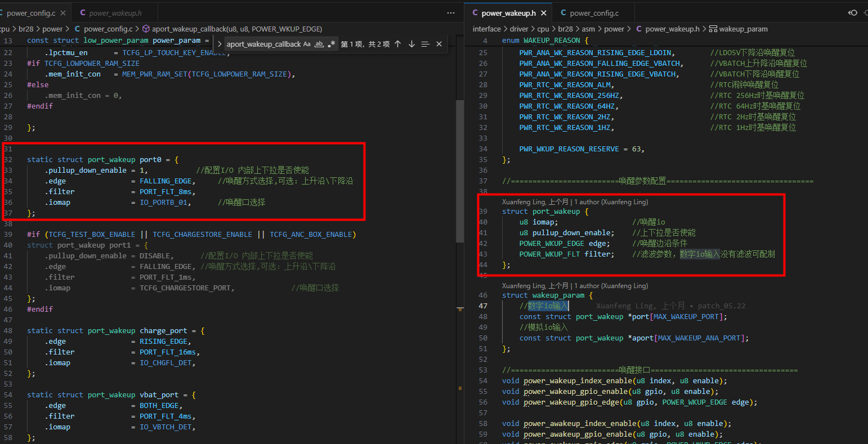Image resolution: width=868 pixels, height=444 pixels.
Task: Click the go-back navigation icon in the right editor
Action: point(853,12)
